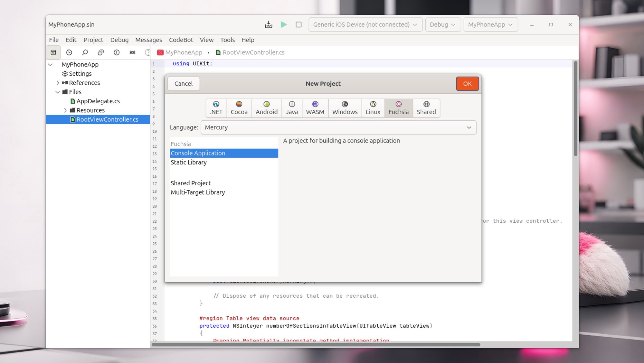Select the Console Application template
This screenshot has height=363, width=644.
(224, 153)
